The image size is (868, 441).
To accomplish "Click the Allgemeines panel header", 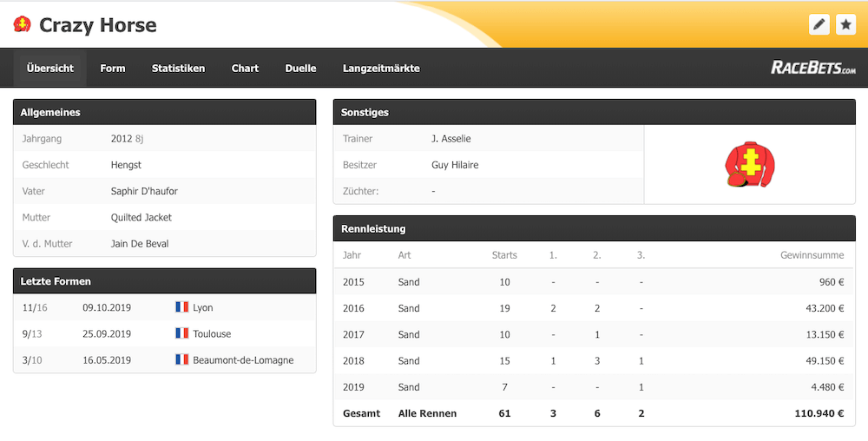I will pyautogui.click(x=164, y=112).
